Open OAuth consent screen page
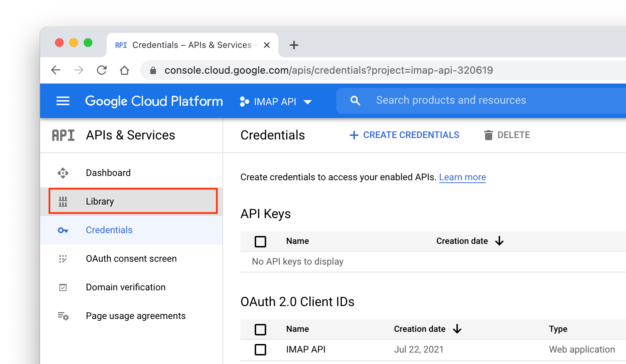 click(132, 259)
